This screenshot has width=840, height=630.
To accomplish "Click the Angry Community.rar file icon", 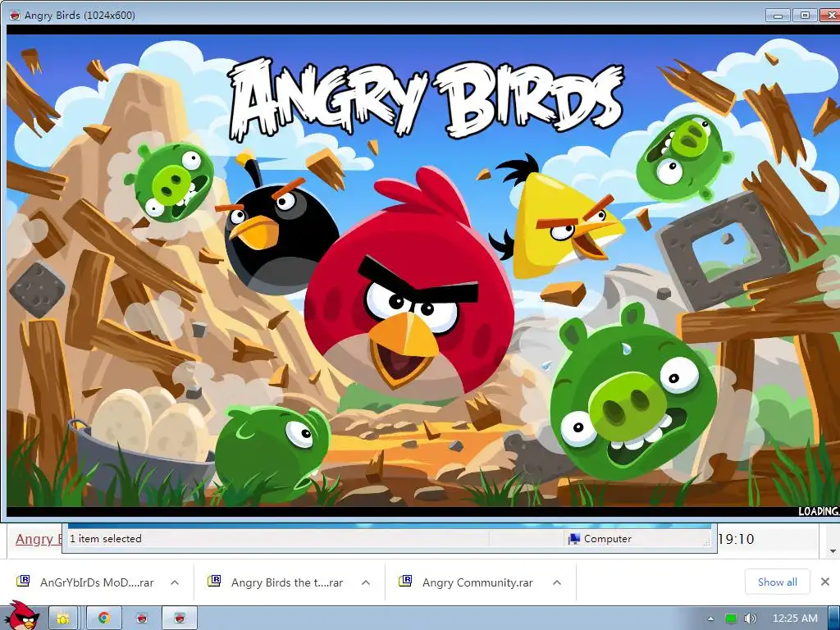I will coord(405,582).
